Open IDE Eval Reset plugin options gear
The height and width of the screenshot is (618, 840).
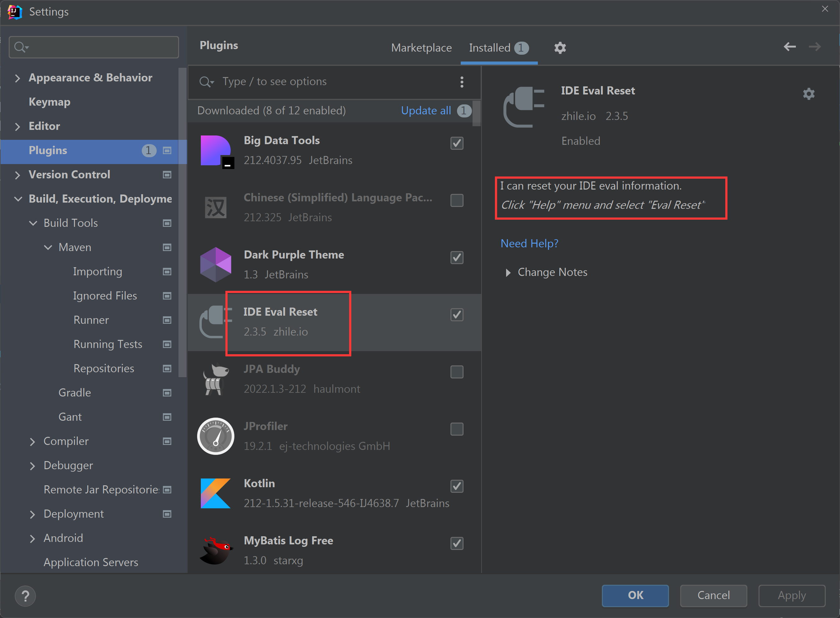(x=809, y=94)
